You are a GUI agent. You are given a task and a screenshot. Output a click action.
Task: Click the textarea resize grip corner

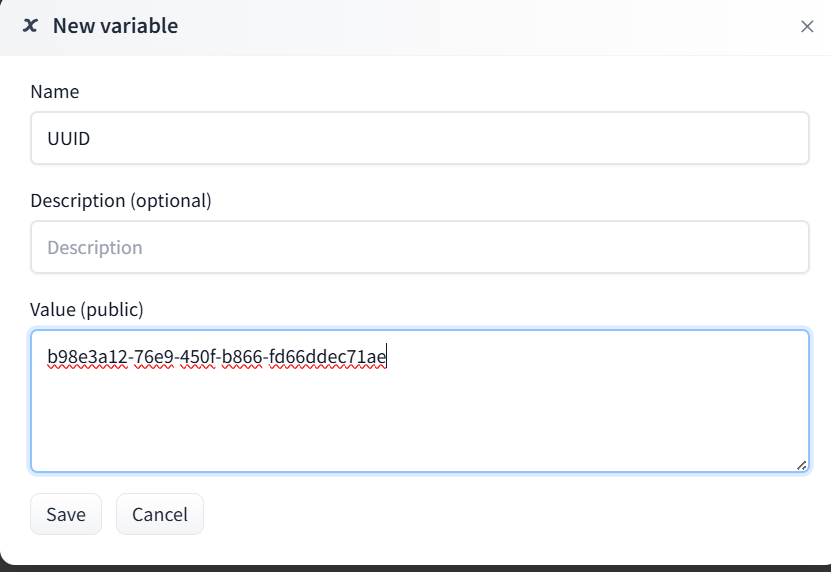801,464
